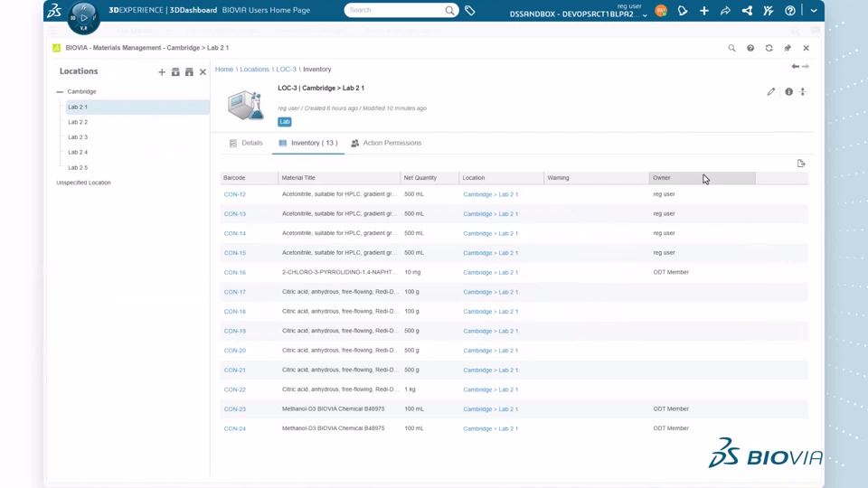The height and width of the screenshot is (488, 868).
Task: Close the Locations panel
Action: 203,72
